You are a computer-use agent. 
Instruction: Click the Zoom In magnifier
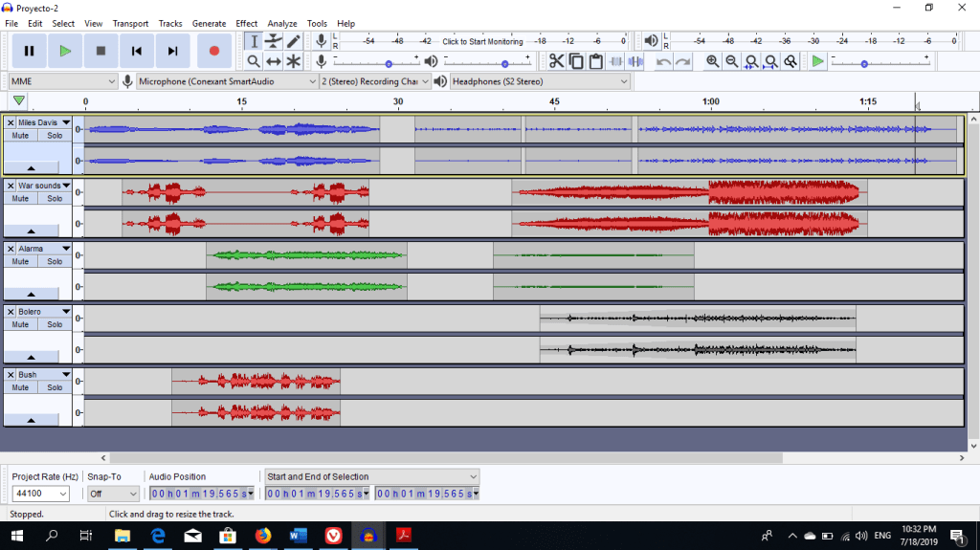tap(712, 61)
